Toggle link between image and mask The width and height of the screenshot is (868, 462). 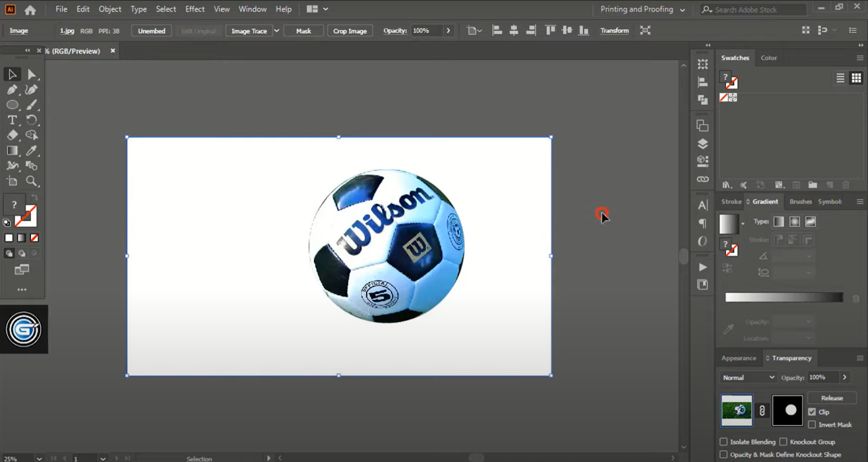click(x=762, y=410)
